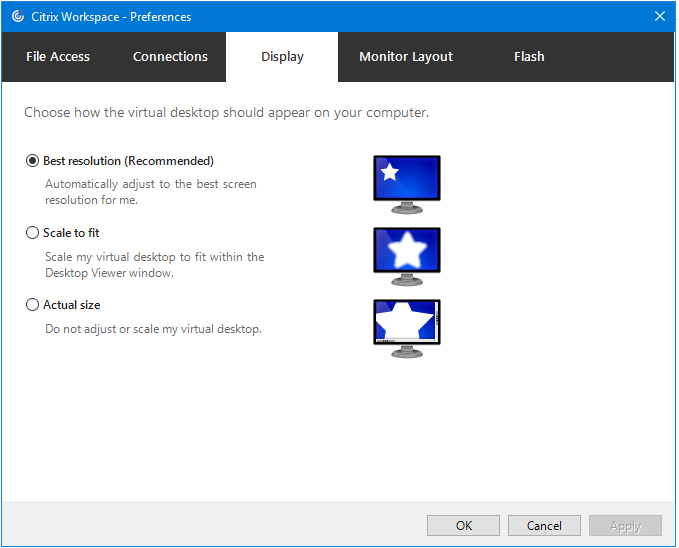Click the Best resolution monitor illustration
The width and height of the screenshot is (679, 548).
(x=407, y=185)
